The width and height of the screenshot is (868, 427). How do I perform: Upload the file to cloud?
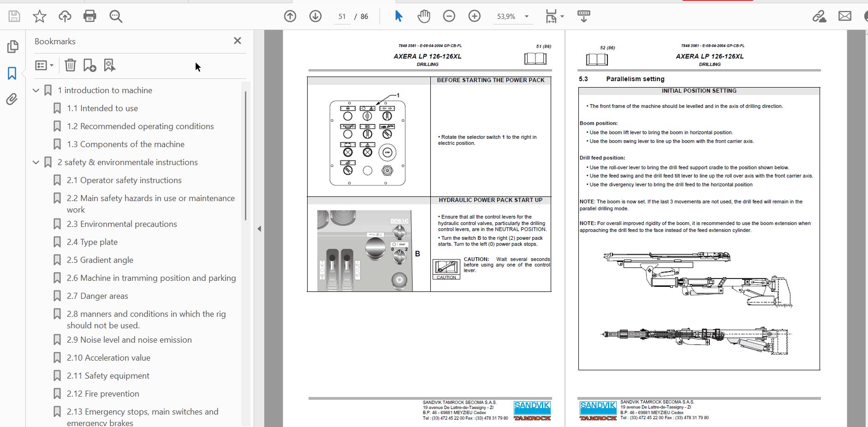[65, 17]
